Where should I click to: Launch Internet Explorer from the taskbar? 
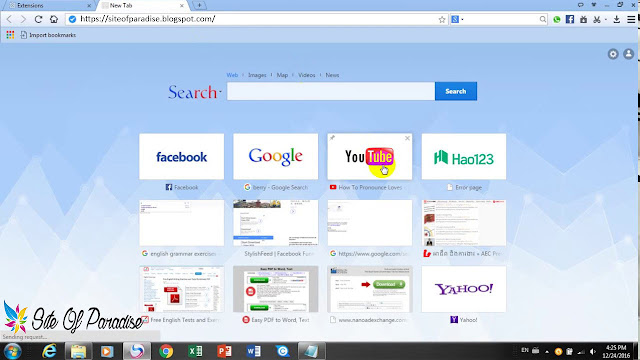pos(49,351)
